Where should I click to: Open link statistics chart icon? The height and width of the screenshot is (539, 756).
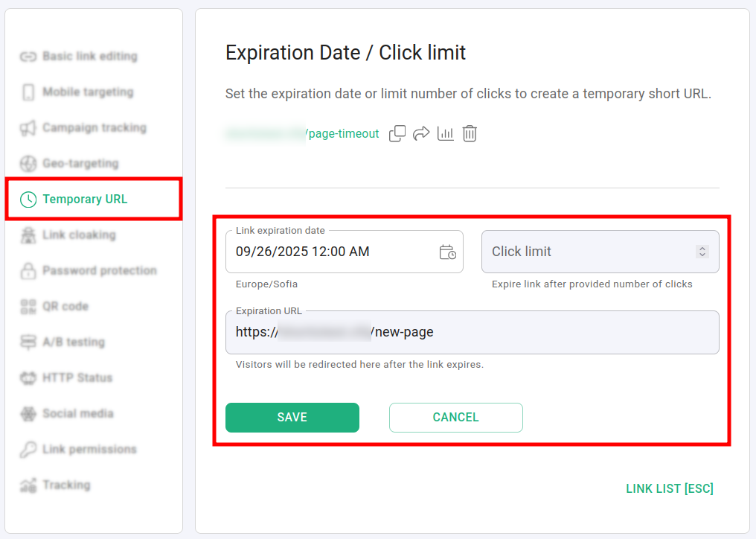pyautogui.click(x=445, y=134)
